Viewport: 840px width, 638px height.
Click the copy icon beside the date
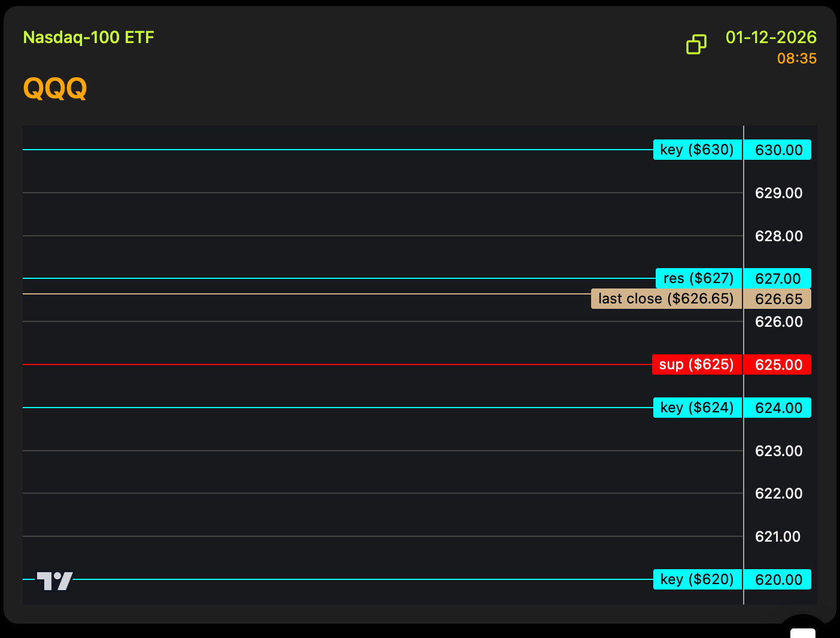[696, 44]
